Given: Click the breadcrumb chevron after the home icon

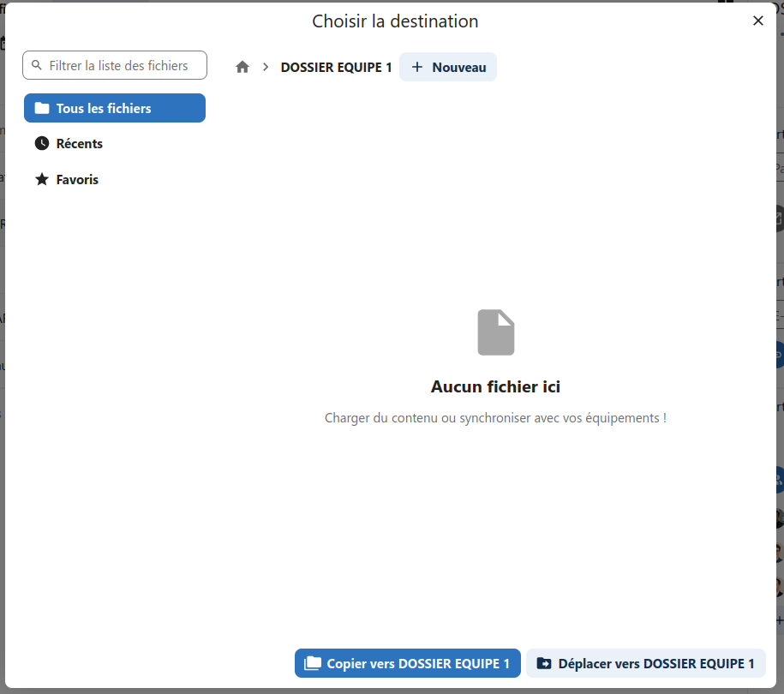Looking at the screenshot, I should 266,67.
